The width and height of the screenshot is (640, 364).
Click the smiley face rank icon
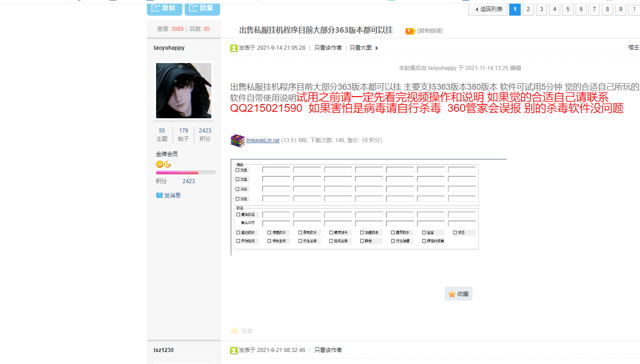pyautogui.click(x=159, y=164)
